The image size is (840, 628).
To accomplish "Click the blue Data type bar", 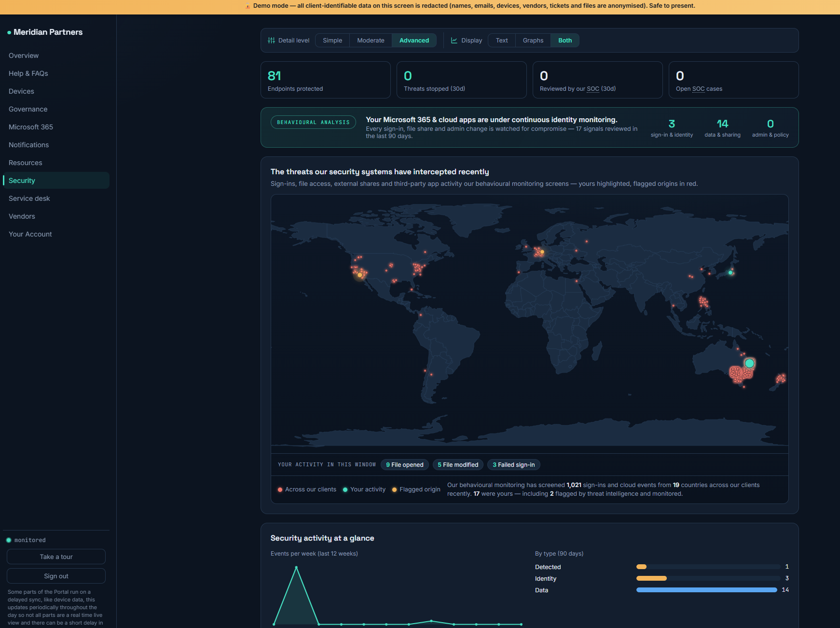I will click(707, 590).
